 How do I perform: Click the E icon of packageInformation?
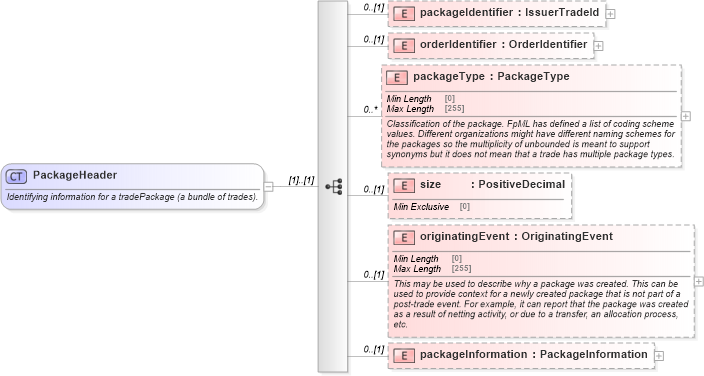tap(404, 356)
